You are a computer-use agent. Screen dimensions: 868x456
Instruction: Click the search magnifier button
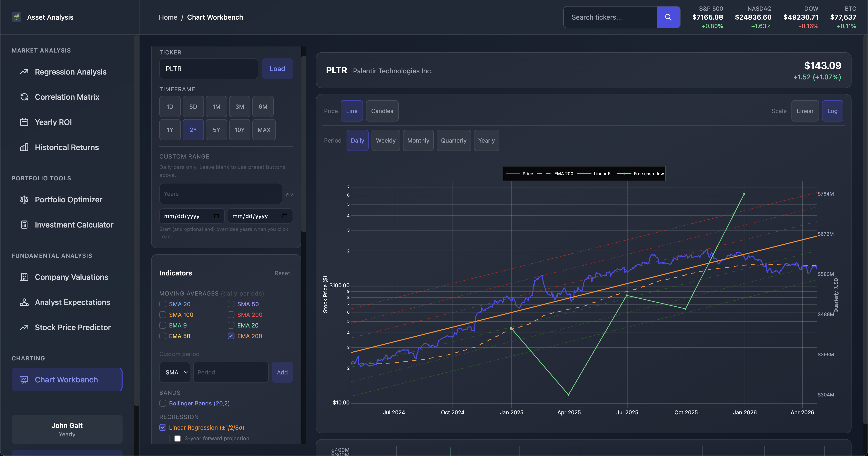click(668, 17)
